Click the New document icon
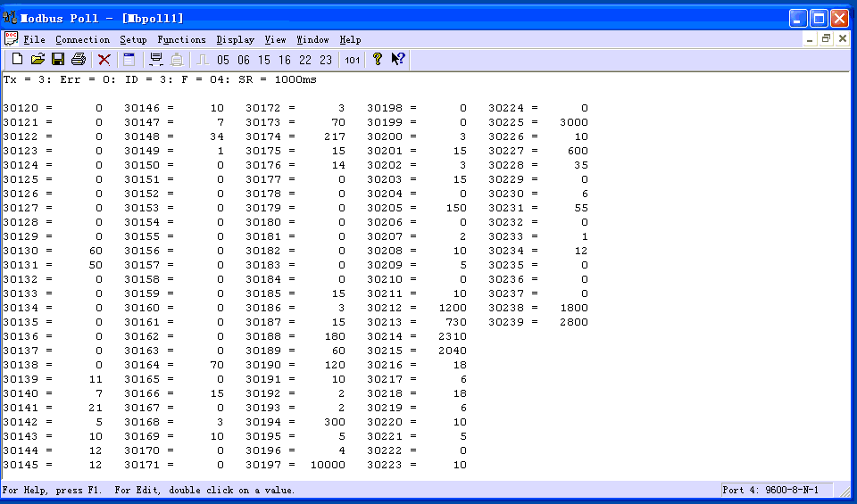This screenshot has width=857, height=504. (17, 60)
